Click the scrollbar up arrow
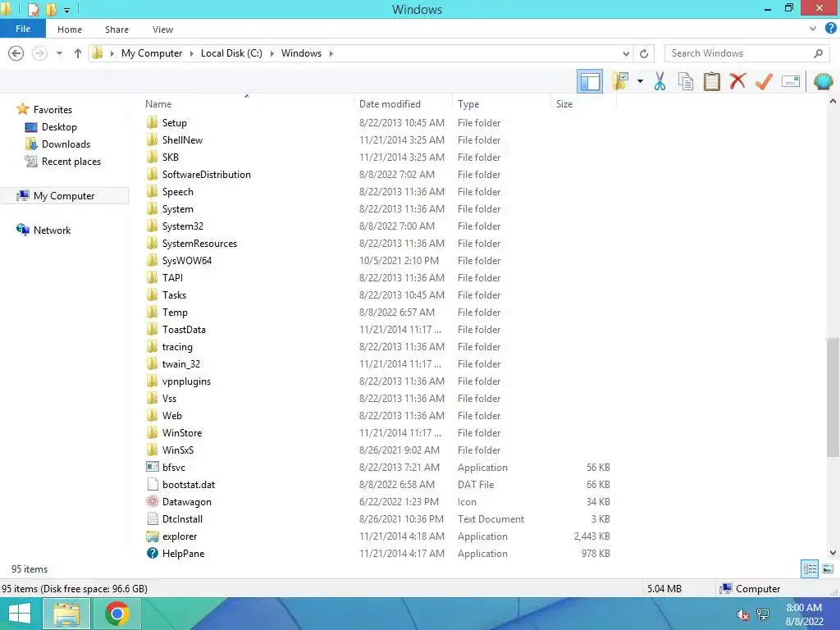The image size is (840, 630). click(833, 101)
